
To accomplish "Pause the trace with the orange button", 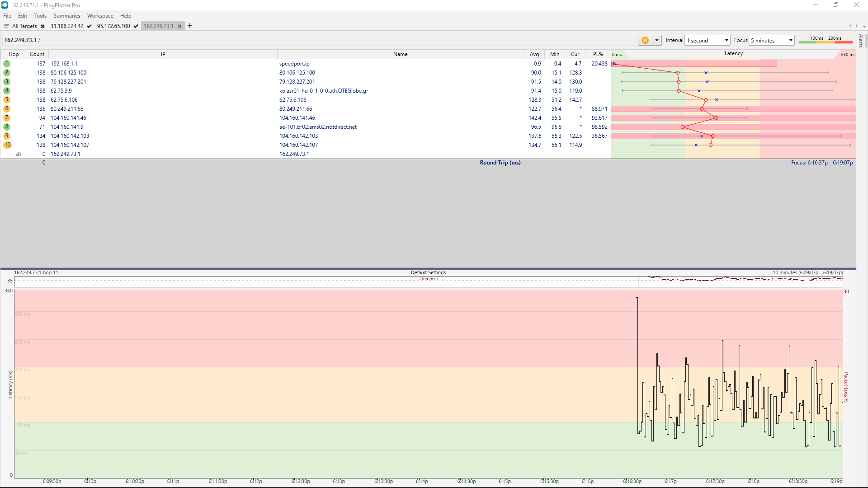I will coord(645,40).
